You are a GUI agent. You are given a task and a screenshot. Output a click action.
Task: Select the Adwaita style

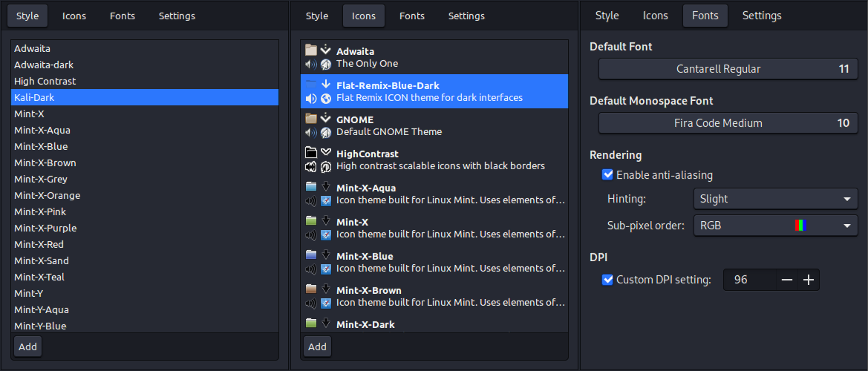145,49
